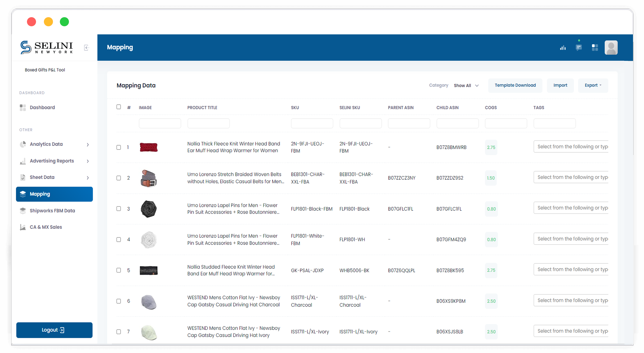Tick checkbox for row 3 FLP1801-Black

(x=119, y=209)
